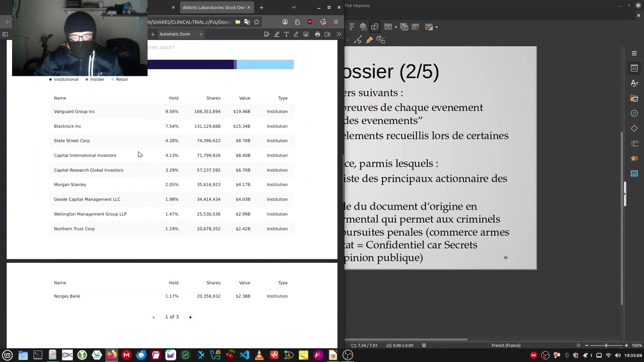Select the PDF add text tool

click(286, 34)
